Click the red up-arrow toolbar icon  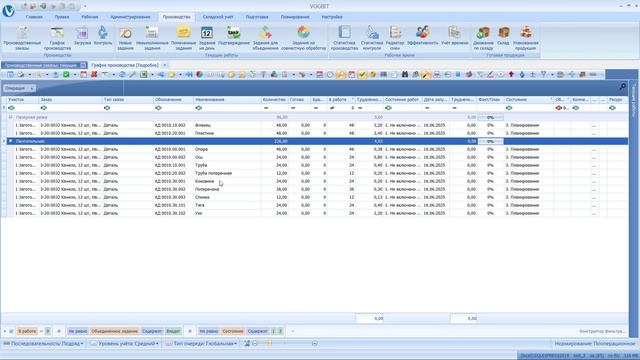[x=511, y=74]
